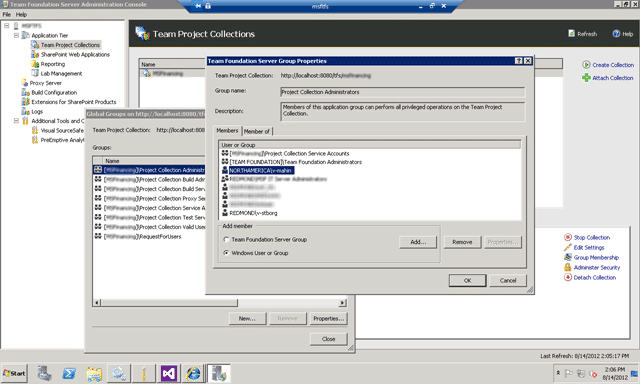Click Extensions for SharePoint Products icon
The width and height of the screenshot is (640, 384).
[25, 102]
